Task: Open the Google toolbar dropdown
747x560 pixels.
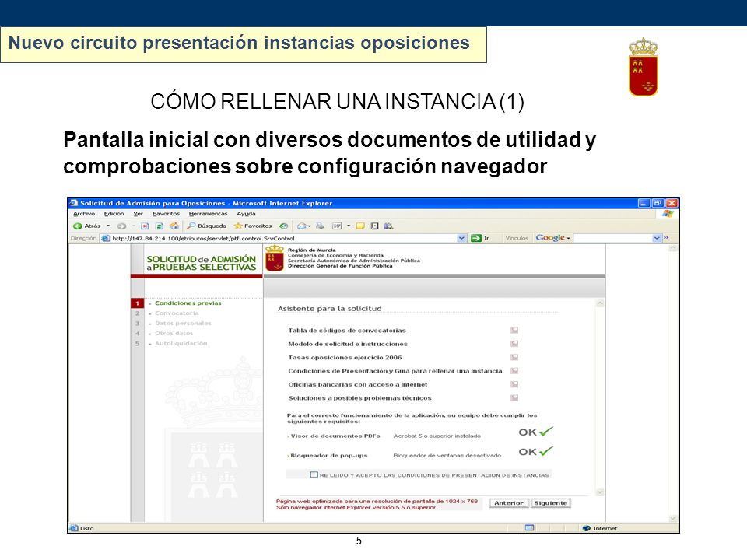Action: tap(568, 238)
